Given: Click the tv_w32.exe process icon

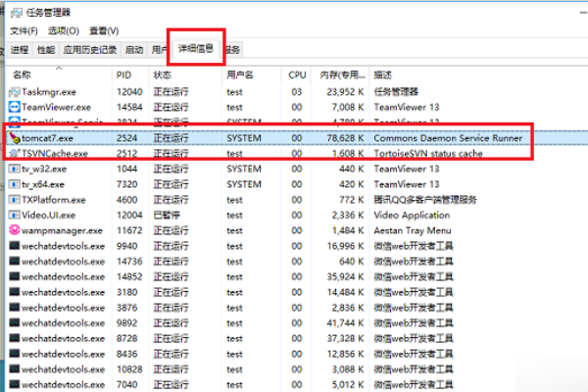Looking at the screenshot, I should click(15, 169).
